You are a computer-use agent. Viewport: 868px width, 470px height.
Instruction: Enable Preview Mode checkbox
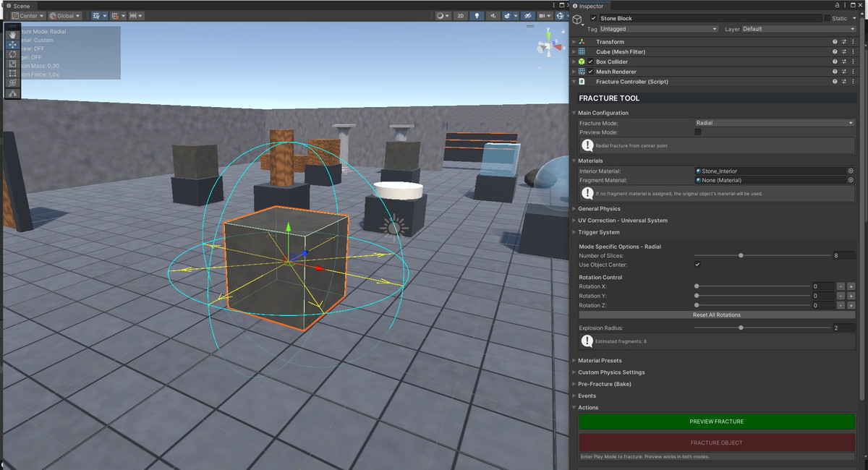point(698,132)
